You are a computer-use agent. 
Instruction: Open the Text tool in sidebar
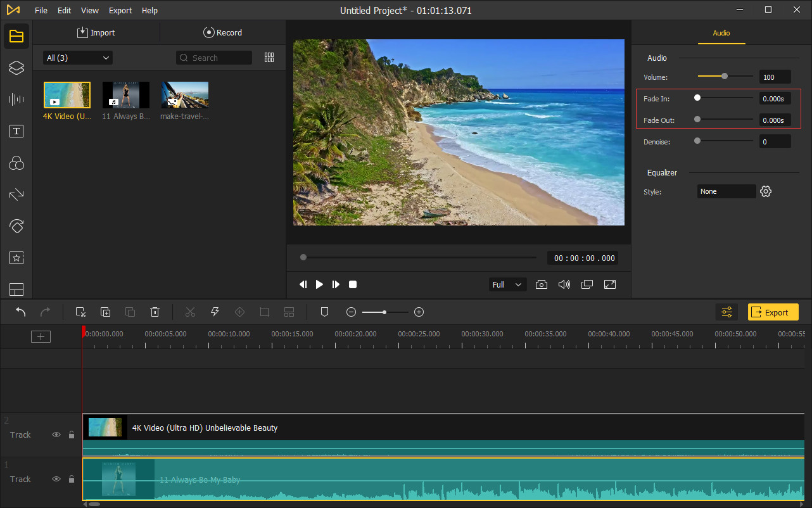pos(16,131)
